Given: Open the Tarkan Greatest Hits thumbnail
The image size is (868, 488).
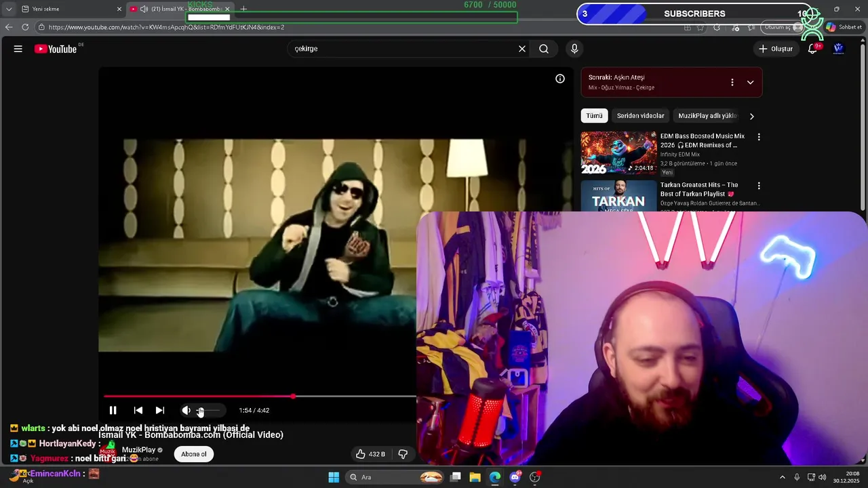Looking at the screenshot, I should [x=618, y=196].
